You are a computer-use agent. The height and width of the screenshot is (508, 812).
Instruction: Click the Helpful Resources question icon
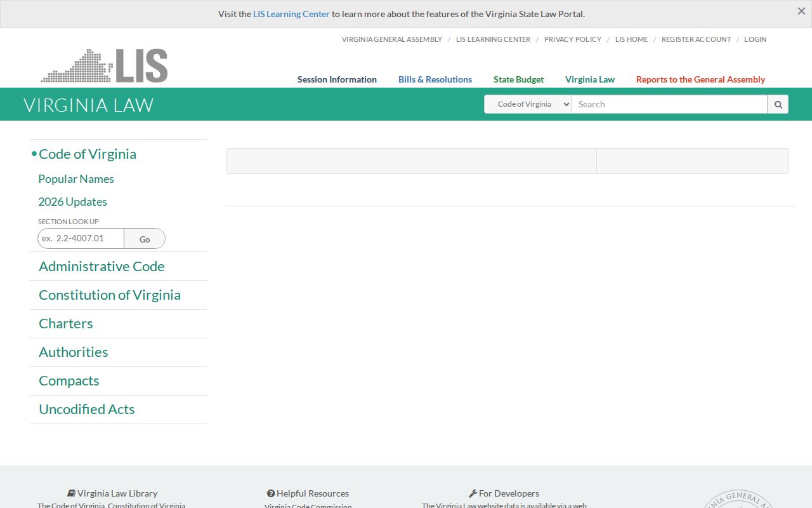click(271, 493)
